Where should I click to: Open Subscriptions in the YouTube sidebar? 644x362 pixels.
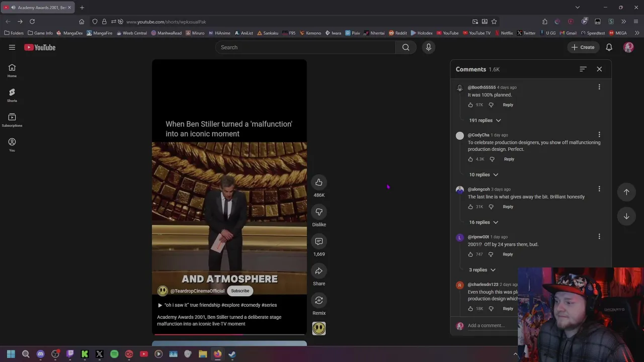click(x=12, y=120)
